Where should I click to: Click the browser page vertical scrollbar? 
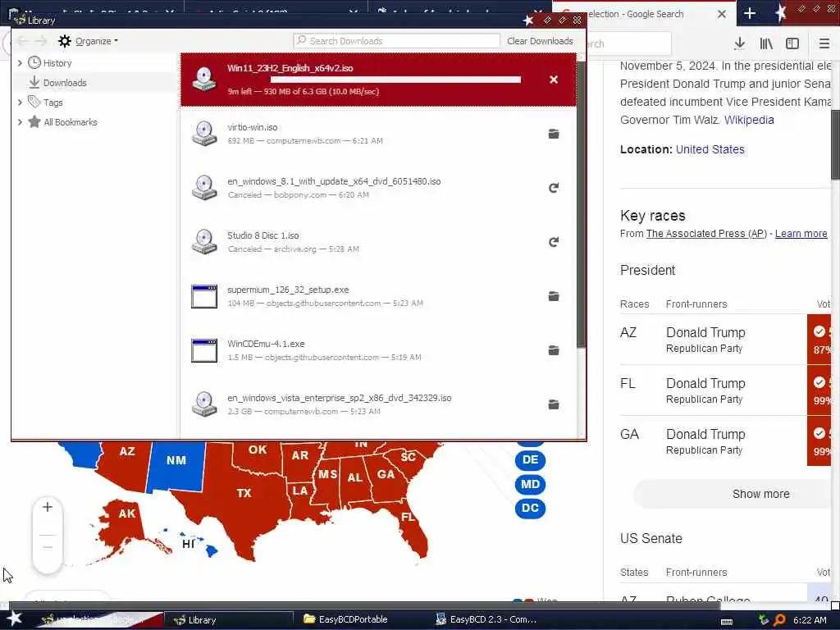pos(835,144)
